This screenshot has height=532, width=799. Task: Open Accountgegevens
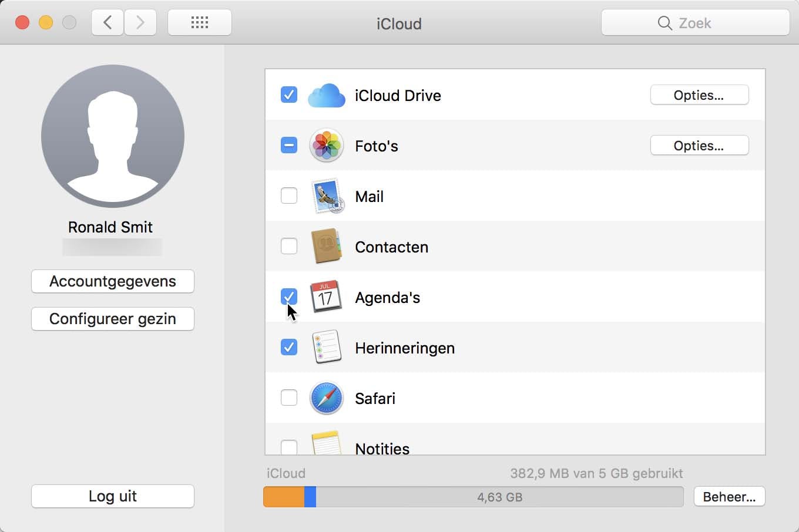click(113, 281)
